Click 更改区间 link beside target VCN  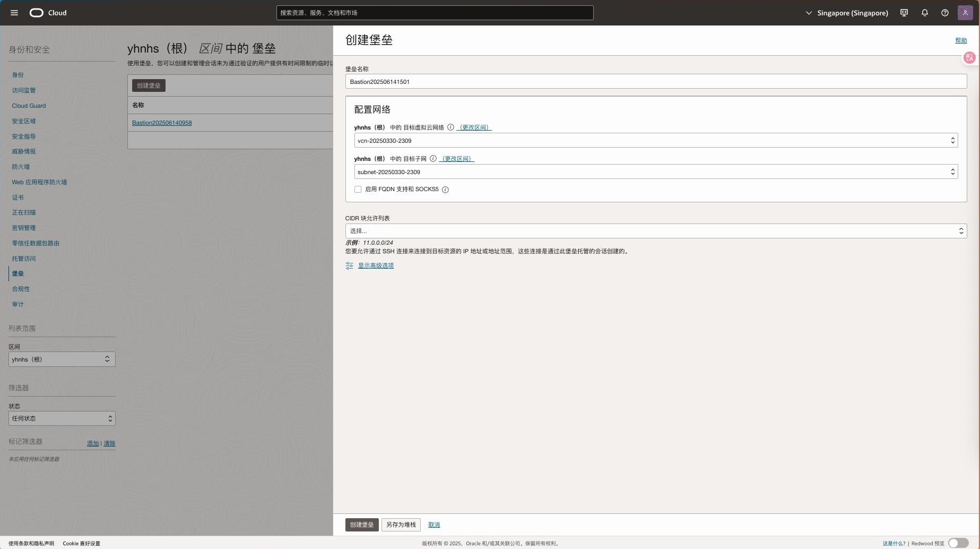(474, 128)
